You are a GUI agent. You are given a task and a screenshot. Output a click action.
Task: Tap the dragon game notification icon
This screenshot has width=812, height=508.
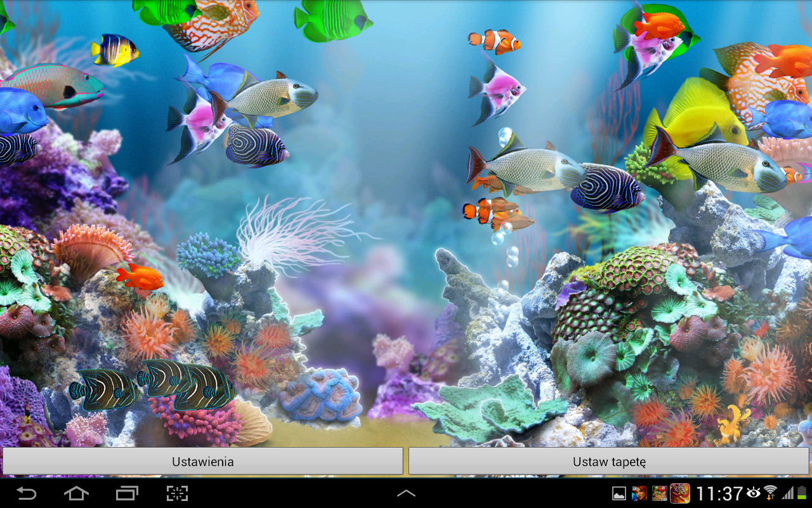point(679,493)
